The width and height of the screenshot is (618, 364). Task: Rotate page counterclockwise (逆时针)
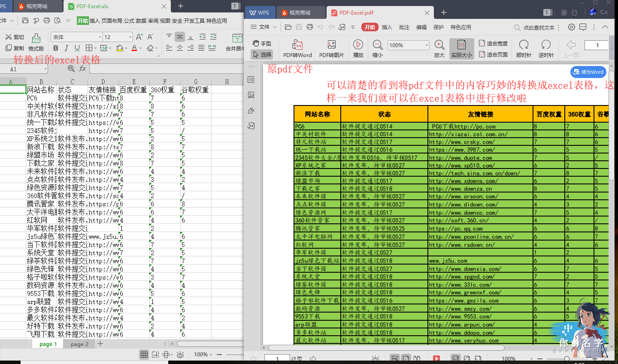[x=546, y=49]
